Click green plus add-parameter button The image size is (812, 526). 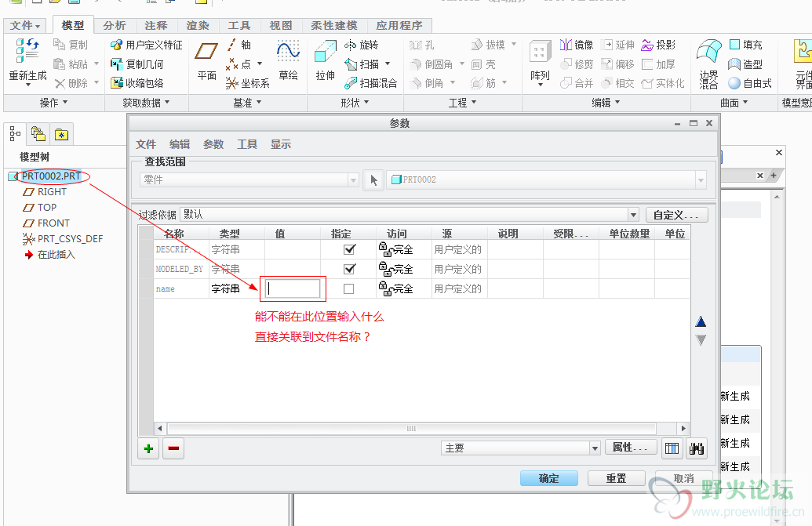click(x=148, y=448)
